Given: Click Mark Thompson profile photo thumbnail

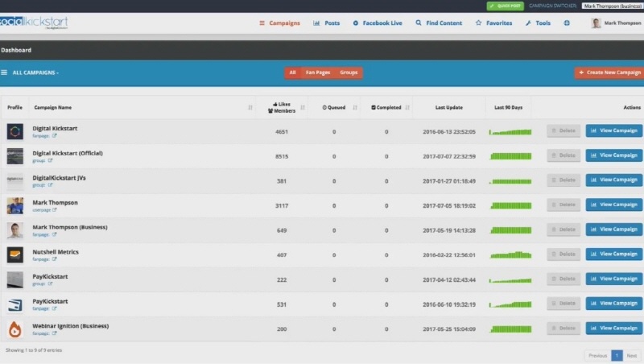Looking at the screenshot, I should coord(15,205).
